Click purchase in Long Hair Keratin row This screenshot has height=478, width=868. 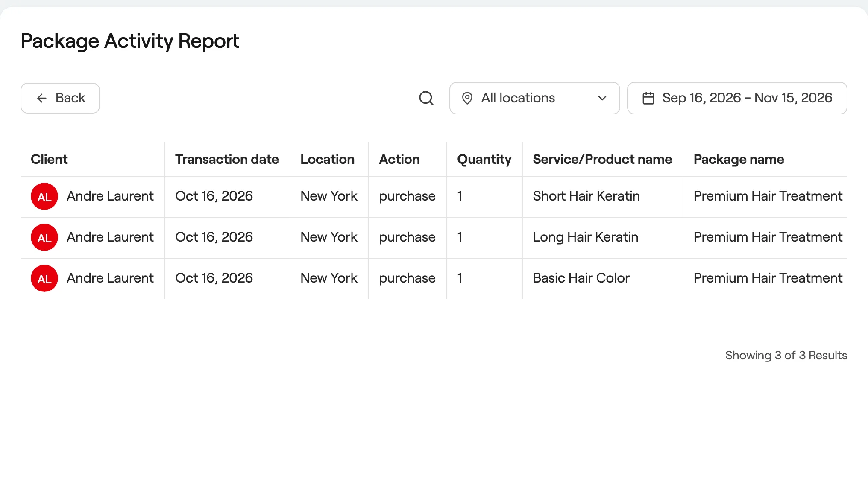click(x=407, y=237)
